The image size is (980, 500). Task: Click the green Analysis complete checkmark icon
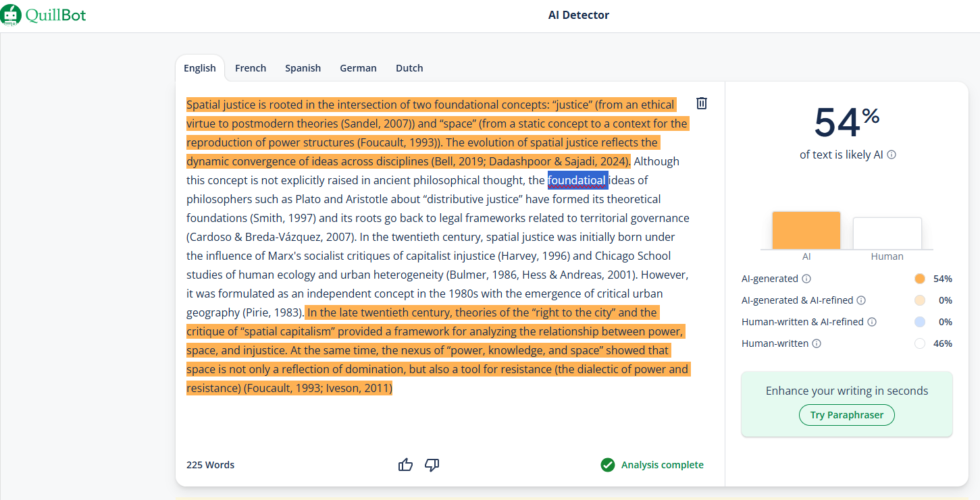point(608,465)
